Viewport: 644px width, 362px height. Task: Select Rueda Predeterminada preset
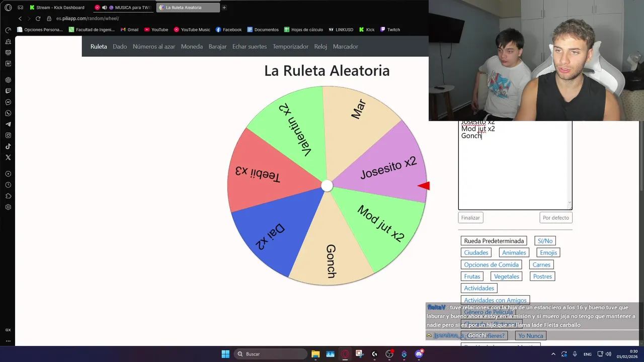coord(494,241)
